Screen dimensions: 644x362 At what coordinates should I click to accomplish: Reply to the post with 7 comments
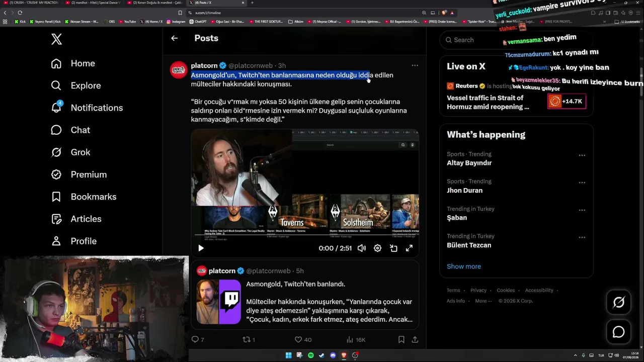pos(198,339)
